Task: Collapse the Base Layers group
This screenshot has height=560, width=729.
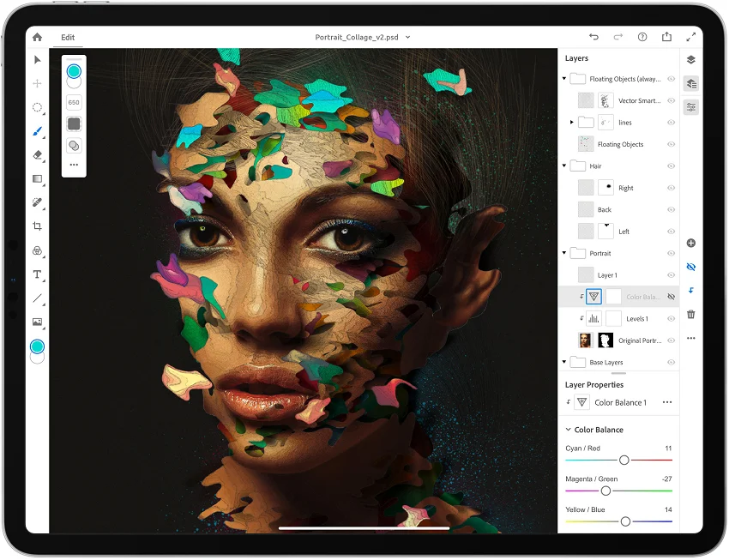Action: click(x=564, y=362)
